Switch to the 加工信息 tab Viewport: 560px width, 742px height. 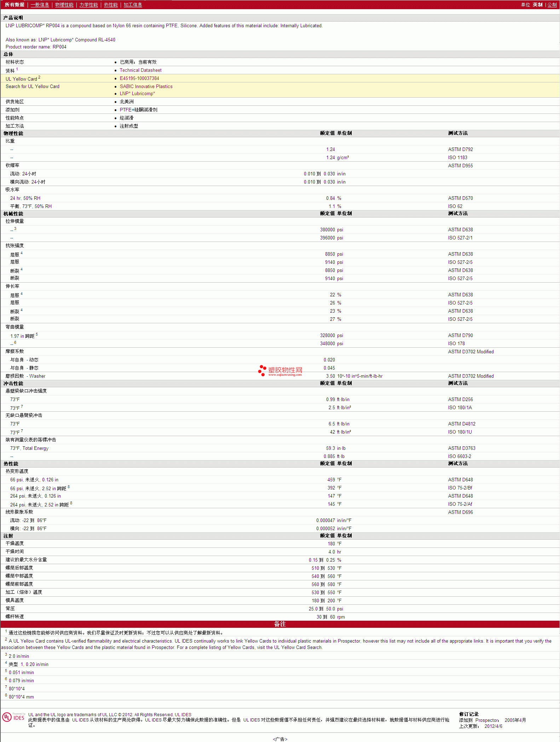(x=133, y=5)
